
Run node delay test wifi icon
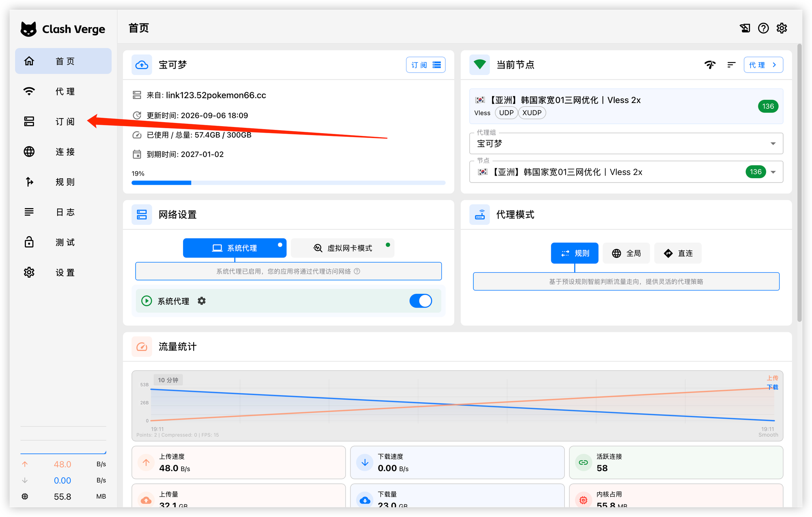pyautogui.click(x=710, y=65)
